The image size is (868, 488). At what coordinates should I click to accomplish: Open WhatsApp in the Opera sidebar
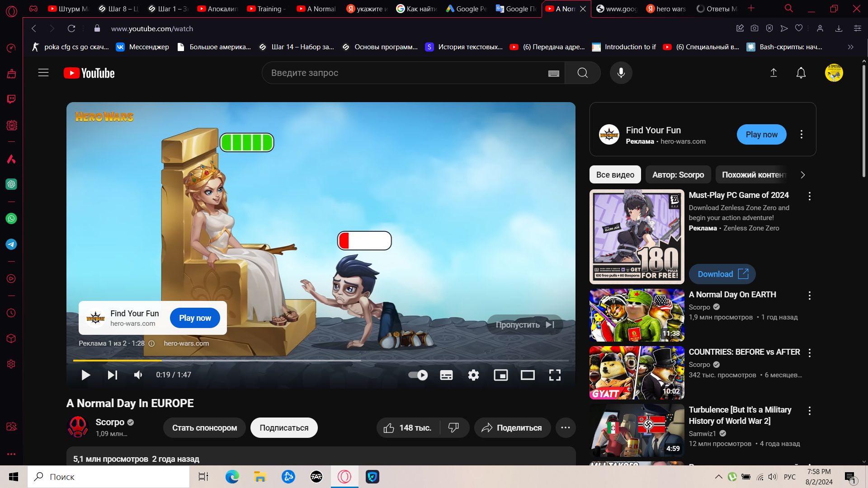11,219
